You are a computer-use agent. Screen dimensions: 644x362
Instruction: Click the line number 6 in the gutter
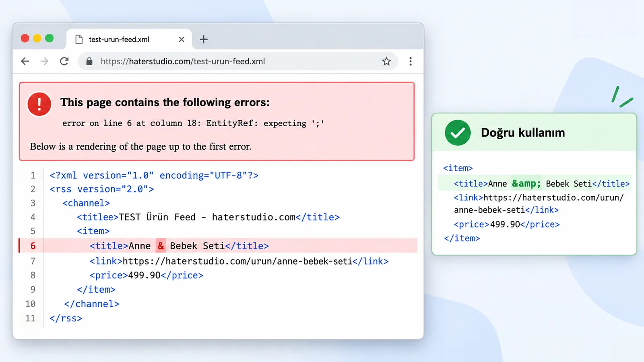[x=33, y=246]
